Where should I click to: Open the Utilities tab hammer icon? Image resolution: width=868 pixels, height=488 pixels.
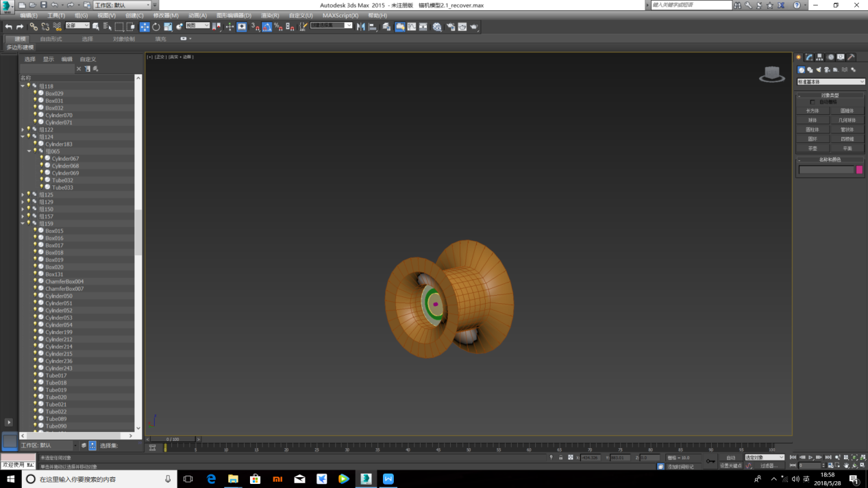[851, 57]
